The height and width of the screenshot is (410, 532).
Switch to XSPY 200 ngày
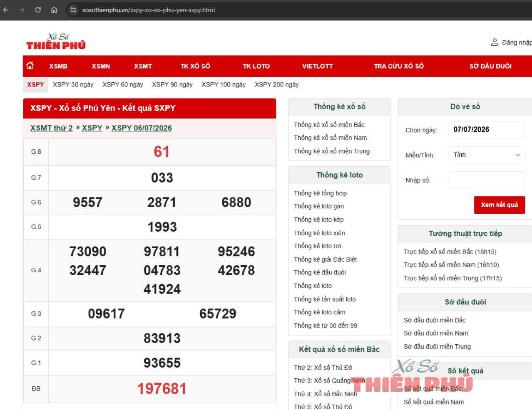277,84
